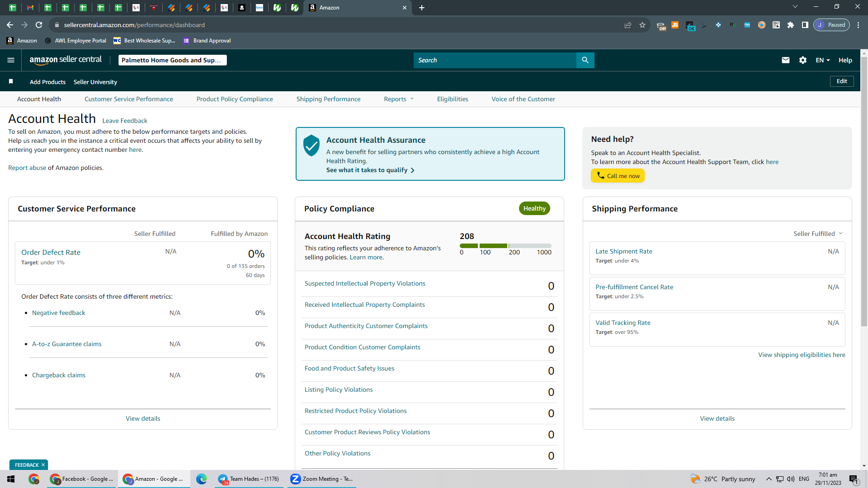Screen dimensions: 868x488
Task: Close the Amazon browser tab
Action: (405, 8)
